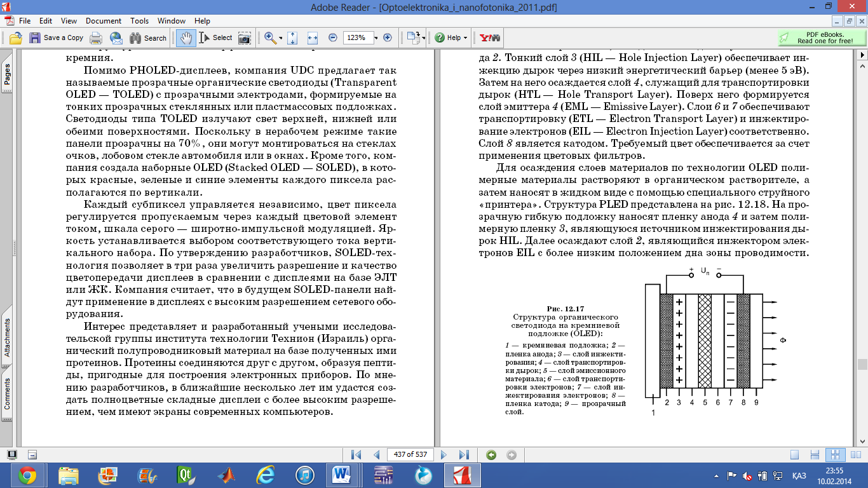Set Fit Page height view
868x488 pixels.
tap(293, 37)
